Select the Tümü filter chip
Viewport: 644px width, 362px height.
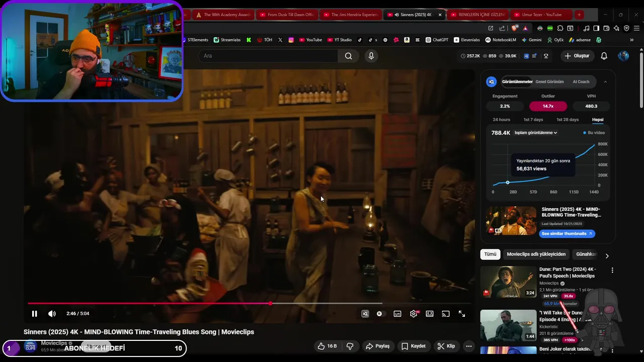[x=490, y=254]
